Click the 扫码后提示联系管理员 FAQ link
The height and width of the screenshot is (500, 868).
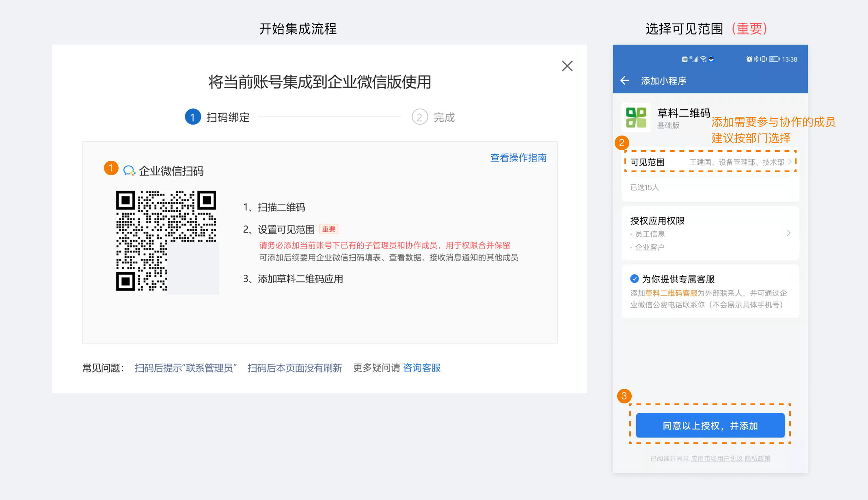[x=186, y=368]
